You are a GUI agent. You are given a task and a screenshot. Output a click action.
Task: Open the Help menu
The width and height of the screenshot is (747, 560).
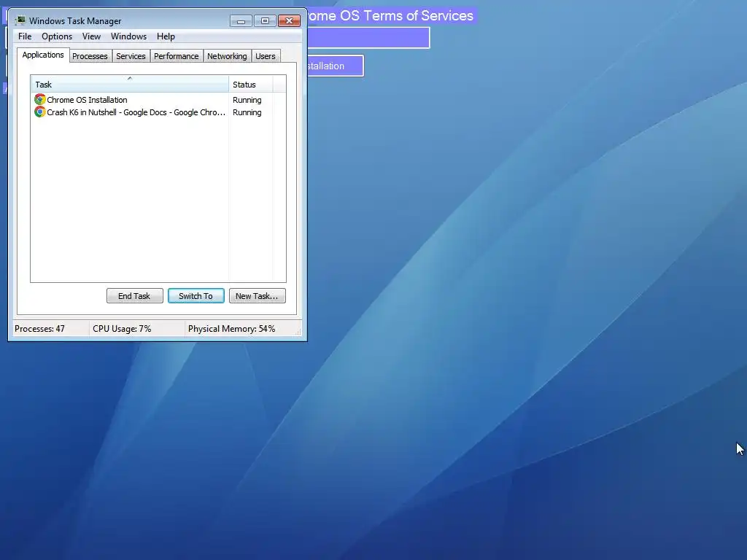pos(166,36)
